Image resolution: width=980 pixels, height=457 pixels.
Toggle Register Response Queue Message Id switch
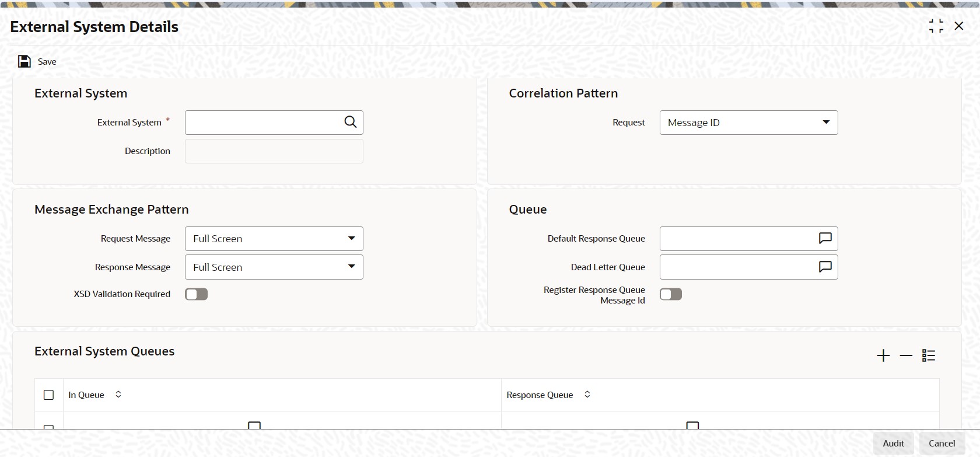[x=671, y=294]
